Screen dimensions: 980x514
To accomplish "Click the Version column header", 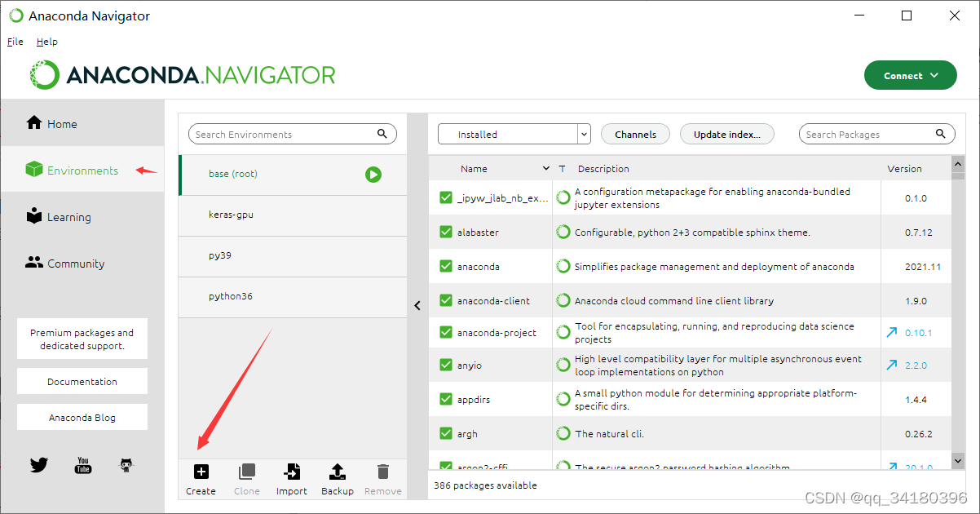I will [x=904, y=169].
